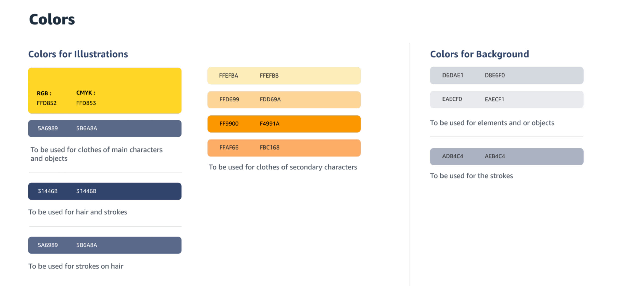Image resolution: width=644 pixels, height=294 pixels.
Task: Click "To be used for hair and strokes" text
Action: pos(77,212)
